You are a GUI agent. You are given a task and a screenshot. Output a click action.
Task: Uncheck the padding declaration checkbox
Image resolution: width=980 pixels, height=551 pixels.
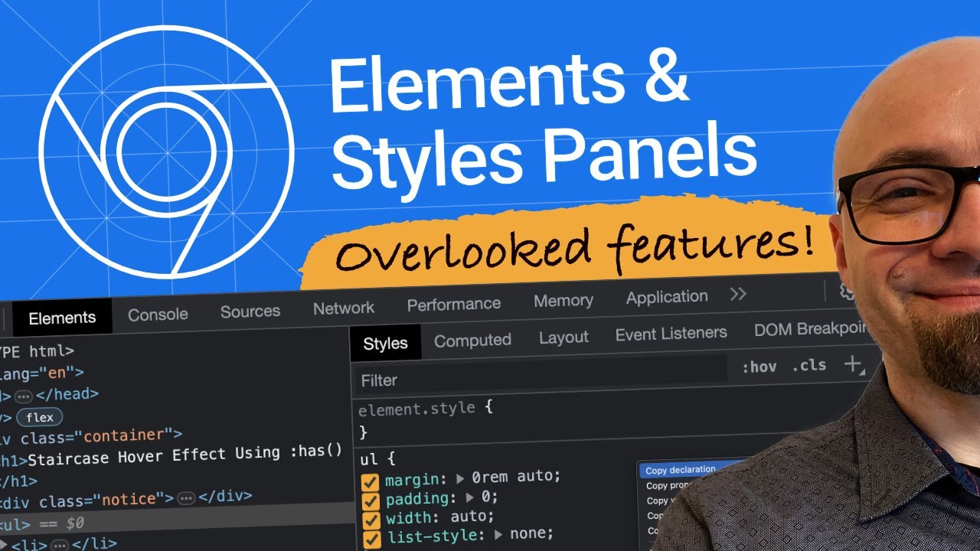tap(370, 500)
